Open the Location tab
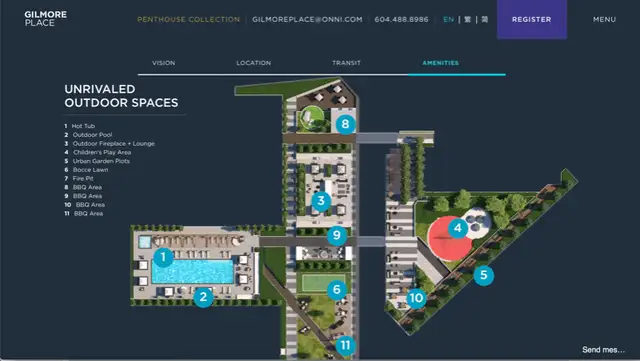Screen dimensions: 640x361 pos(253,63)
